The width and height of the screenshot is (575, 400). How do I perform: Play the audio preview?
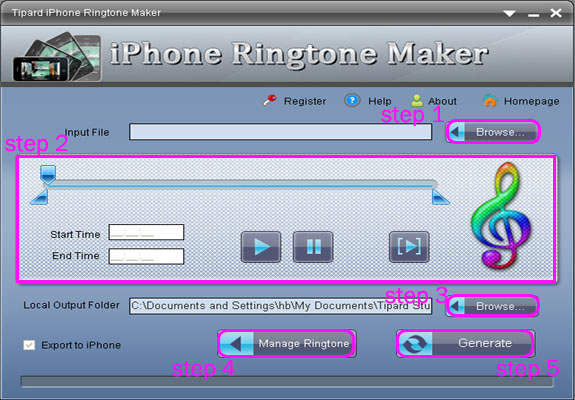click(261, 247)
